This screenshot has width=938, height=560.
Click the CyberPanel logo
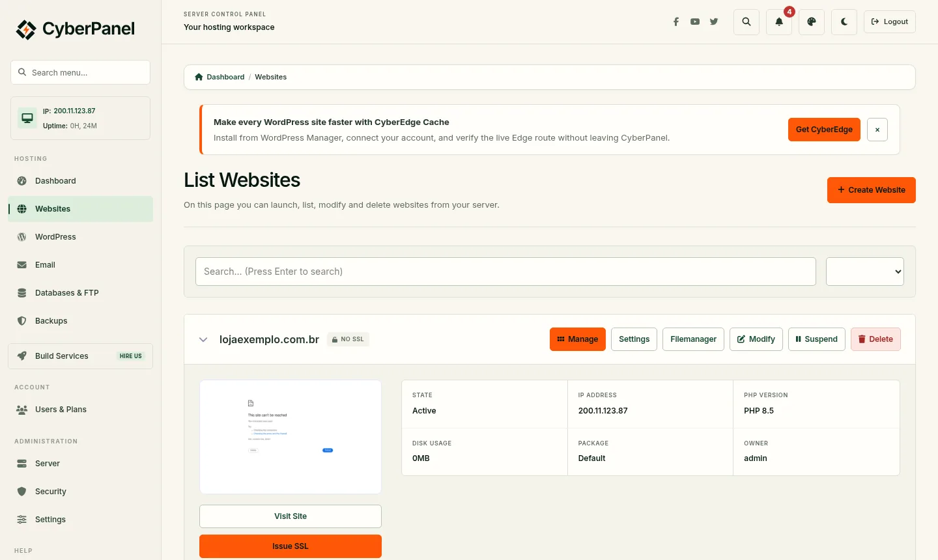click(x=76, y=29)
